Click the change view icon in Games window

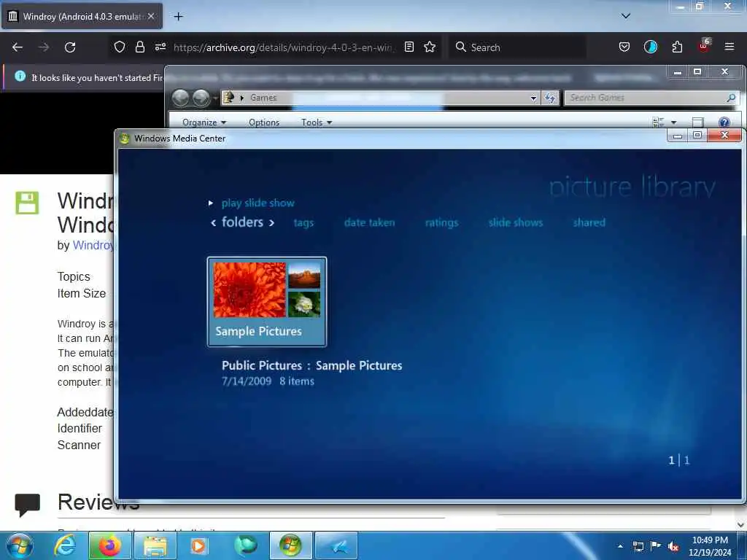[x=658, y=122]
